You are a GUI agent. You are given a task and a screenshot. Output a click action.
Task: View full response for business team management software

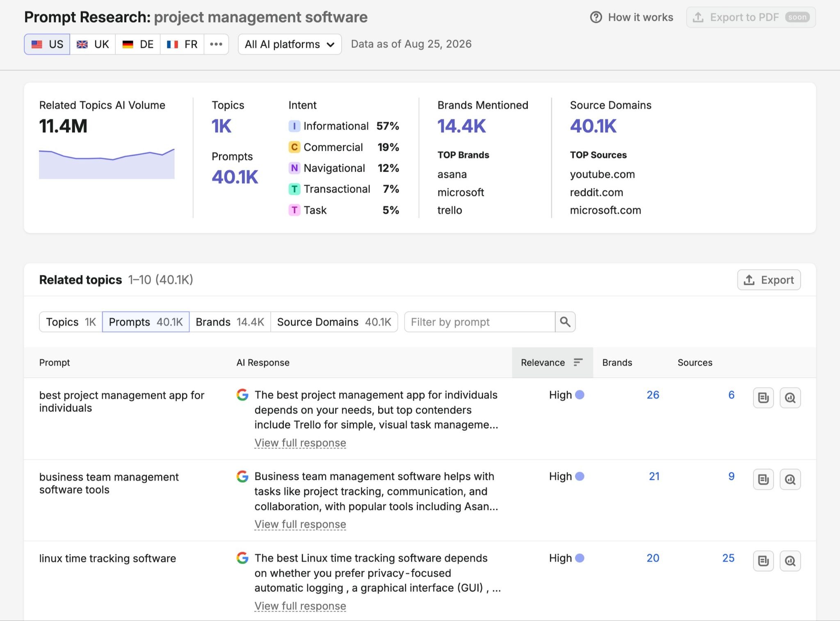click(300, 524)
